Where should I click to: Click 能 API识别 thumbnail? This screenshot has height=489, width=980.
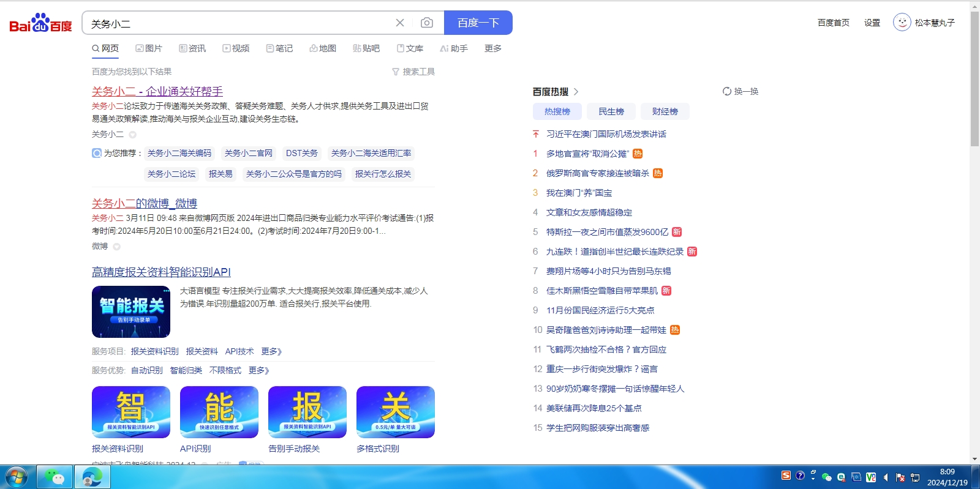click(219, 412)
